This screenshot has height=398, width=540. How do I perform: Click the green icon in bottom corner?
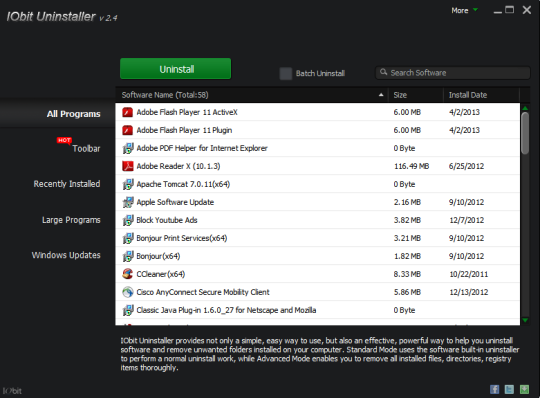(524, 389)
